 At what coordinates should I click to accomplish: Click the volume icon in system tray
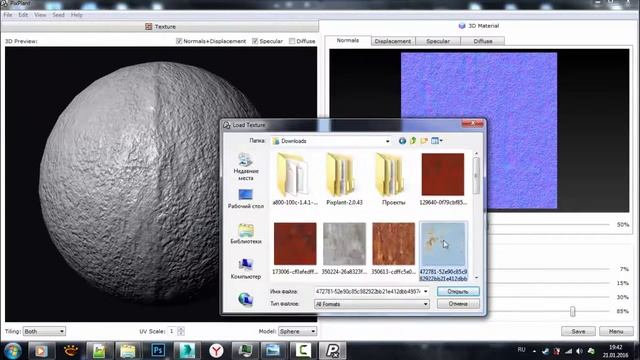click(x=580, y=351)
